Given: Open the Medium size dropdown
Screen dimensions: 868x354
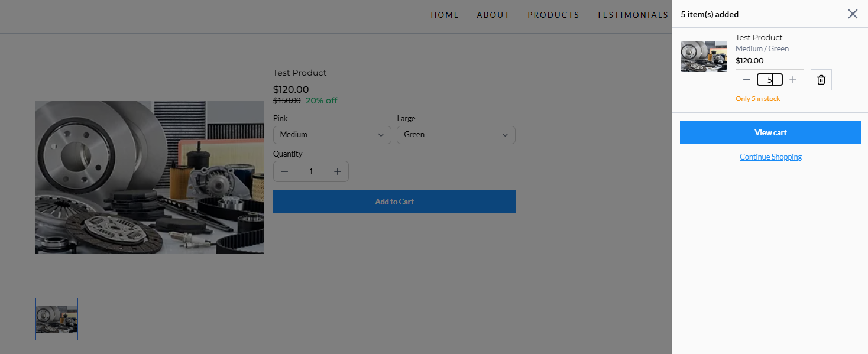Looking at the screenshot, I should 332,135.
